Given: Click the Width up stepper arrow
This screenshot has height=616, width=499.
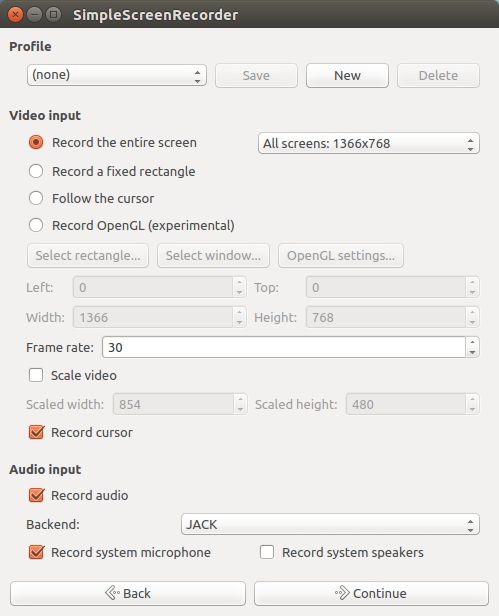Looking at the screenshot, I should point(239,312).
